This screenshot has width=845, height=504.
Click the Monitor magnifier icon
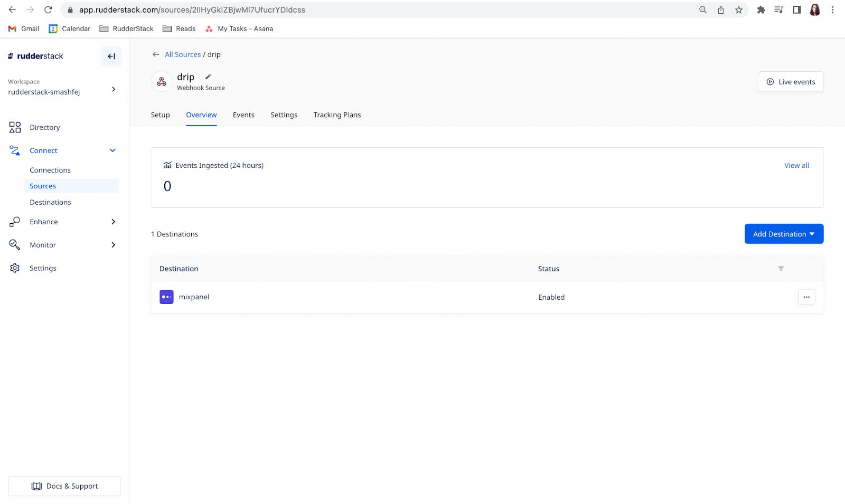point(15,245)
